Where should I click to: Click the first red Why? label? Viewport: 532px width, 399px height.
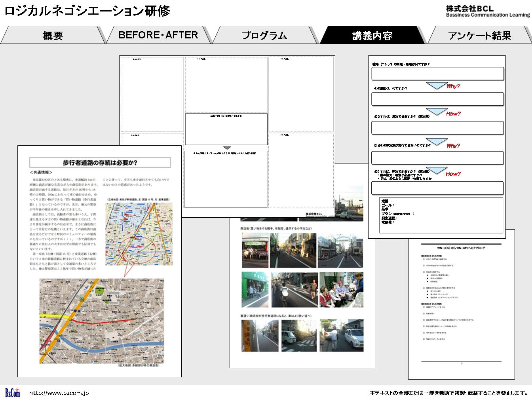453,86
